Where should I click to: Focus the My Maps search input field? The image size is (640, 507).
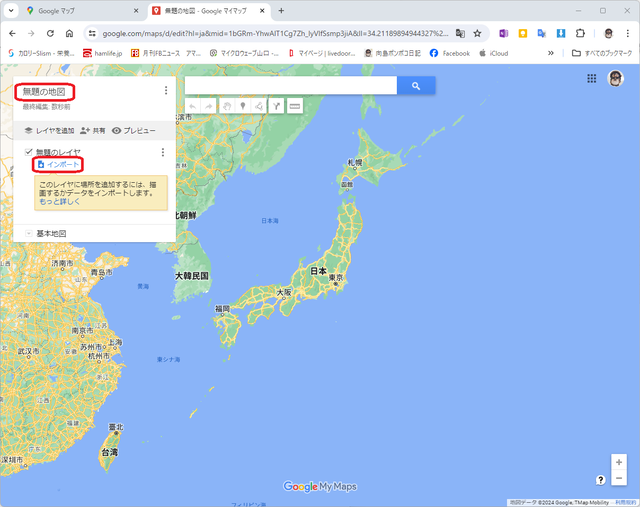[x=291, y=86]
